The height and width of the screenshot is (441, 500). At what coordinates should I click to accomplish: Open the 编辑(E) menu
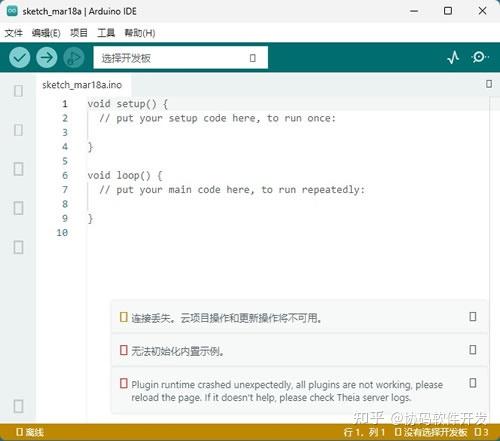click(x=46, y=33)
